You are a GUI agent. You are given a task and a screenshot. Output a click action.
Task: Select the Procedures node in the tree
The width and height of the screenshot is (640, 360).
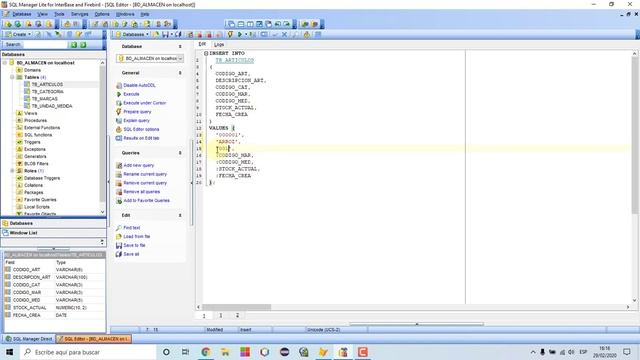pyautogui.click(x=36, y=120)
